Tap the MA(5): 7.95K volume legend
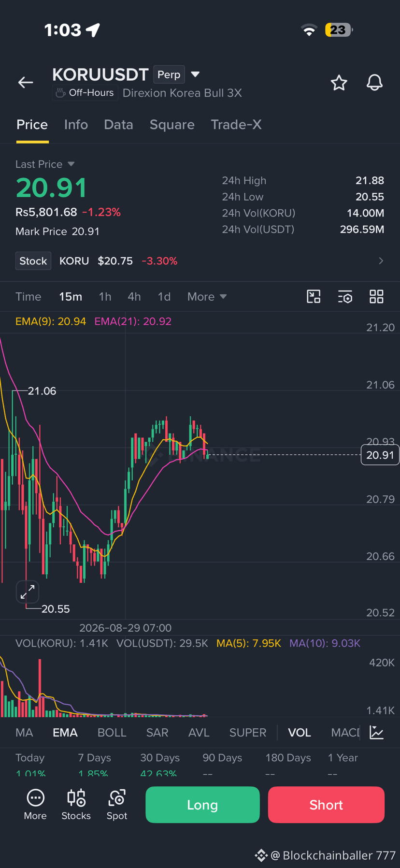400x868 pixels. pyautogui.click(x=249, y=643)
